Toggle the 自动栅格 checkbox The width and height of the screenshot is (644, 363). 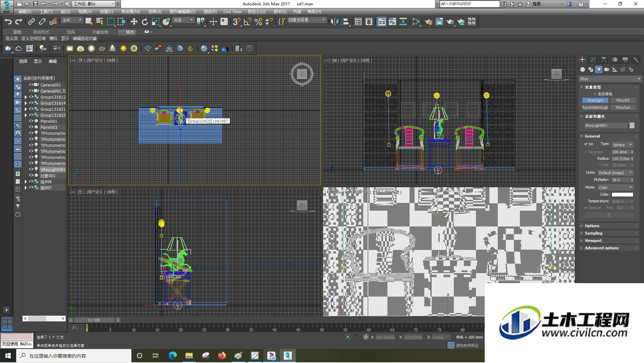(x=595, y=94)
